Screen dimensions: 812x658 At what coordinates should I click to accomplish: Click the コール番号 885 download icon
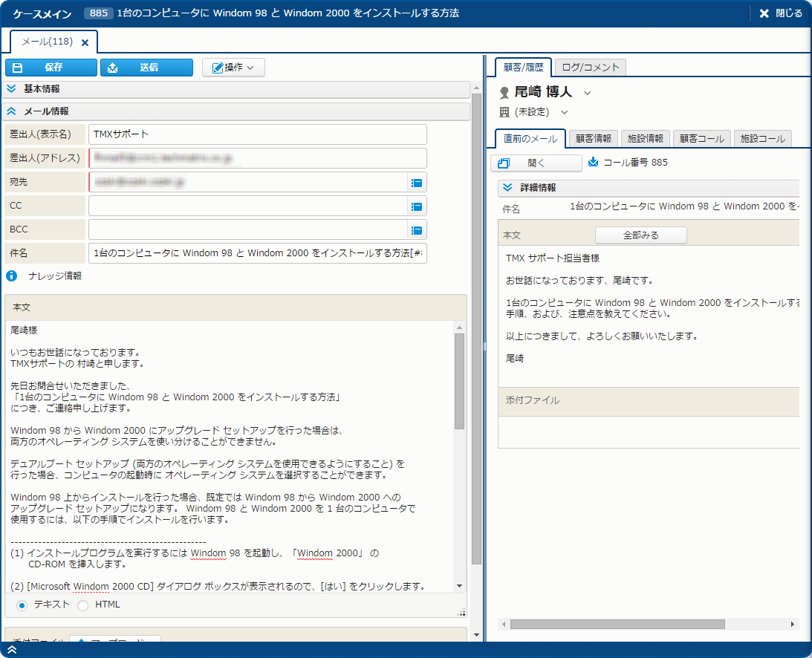click(x=593, y=162)
